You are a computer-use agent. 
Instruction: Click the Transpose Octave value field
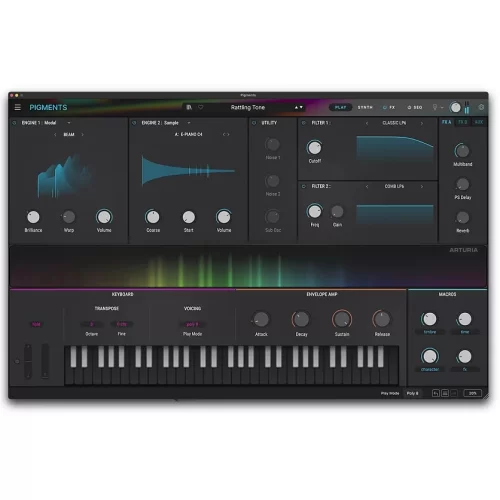click(x=92, y=324)
